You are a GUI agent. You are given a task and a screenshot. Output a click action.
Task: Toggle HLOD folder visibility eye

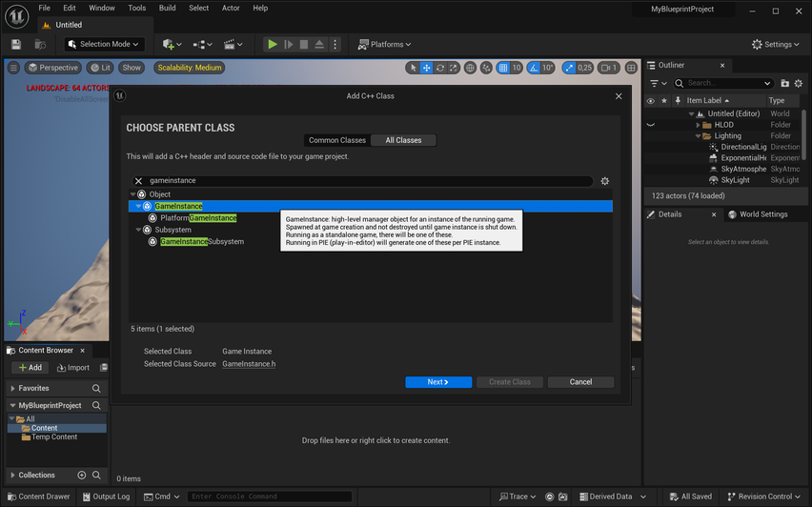[650, 125]
